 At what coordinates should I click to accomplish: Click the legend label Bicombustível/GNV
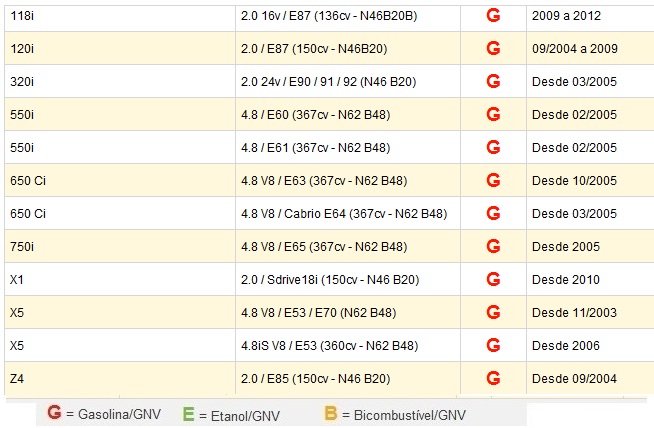pos(410,415)
